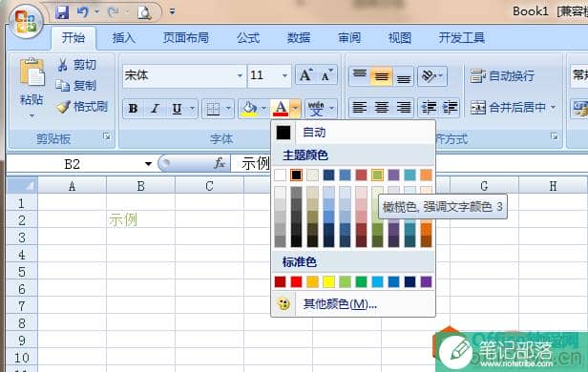Switch to 页面布局 tab

186,38
